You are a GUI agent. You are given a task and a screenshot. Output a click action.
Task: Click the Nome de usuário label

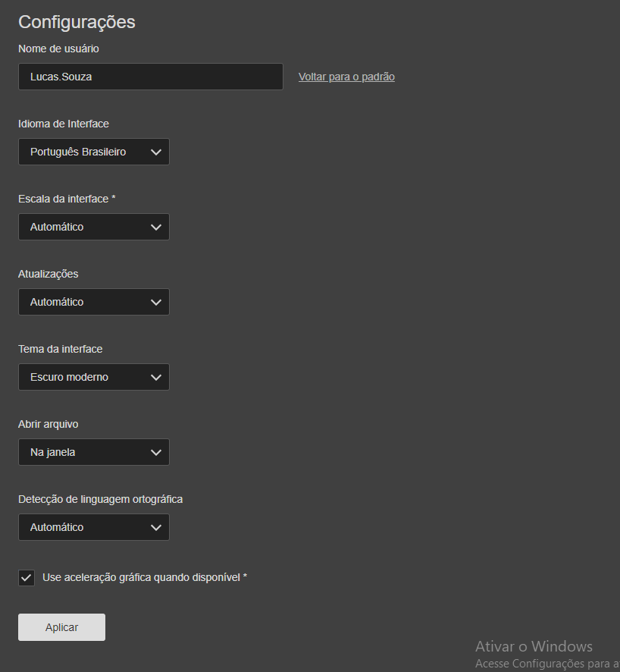(58, 49)
